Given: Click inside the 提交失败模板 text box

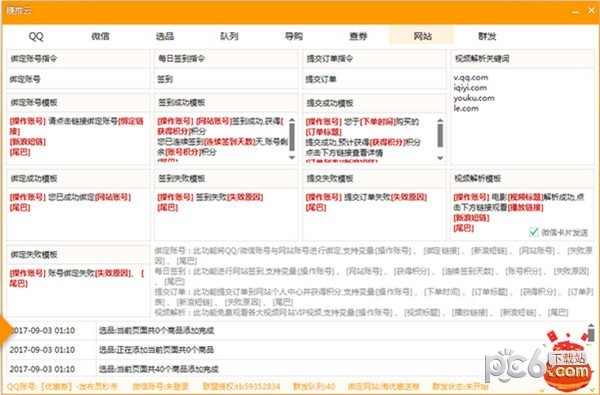Looking at the screenshot, I should pyautogui.click(x=374, y=214).
